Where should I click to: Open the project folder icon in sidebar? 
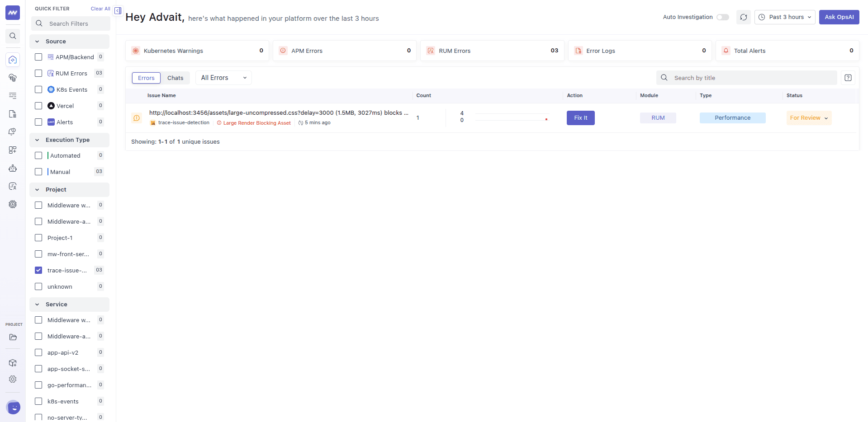coord(13,337)
